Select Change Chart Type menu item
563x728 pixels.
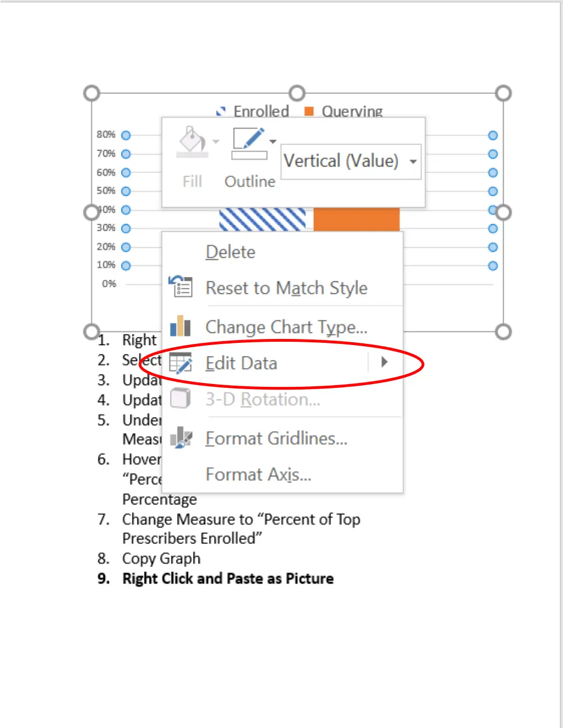pyautogui.click(x=286, y=327)
